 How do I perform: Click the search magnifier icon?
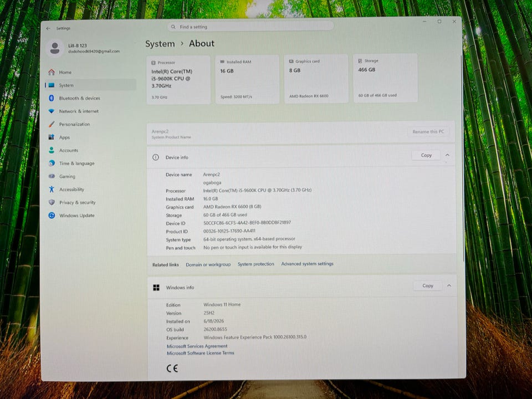[173, 27]
